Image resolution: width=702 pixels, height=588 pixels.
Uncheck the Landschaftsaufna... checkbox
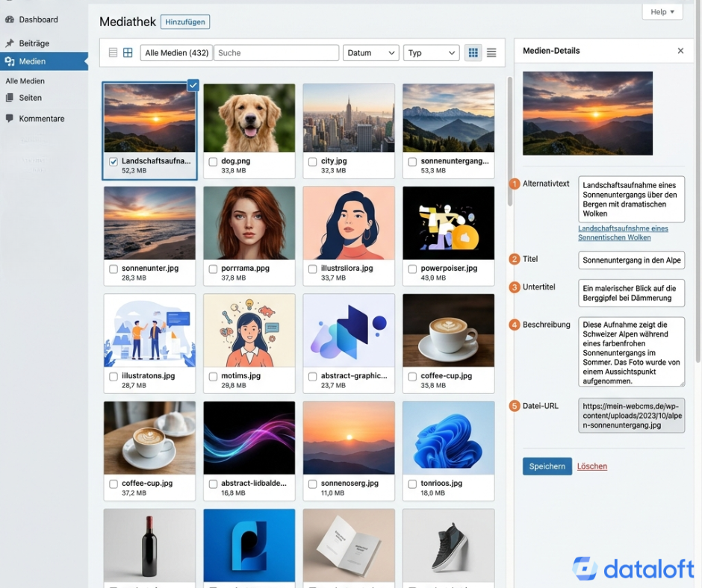click(114, 161)
